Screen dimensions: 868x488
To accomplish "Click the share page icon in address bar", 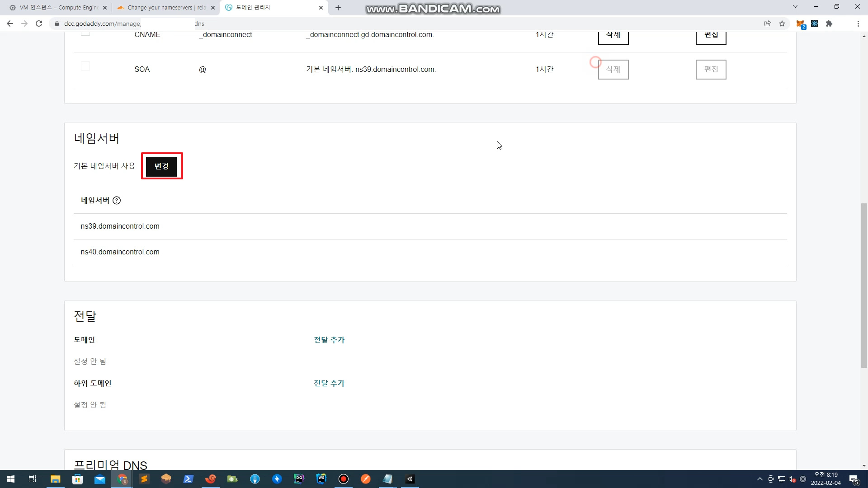I will pyautogui.click(x=767, y=23).
